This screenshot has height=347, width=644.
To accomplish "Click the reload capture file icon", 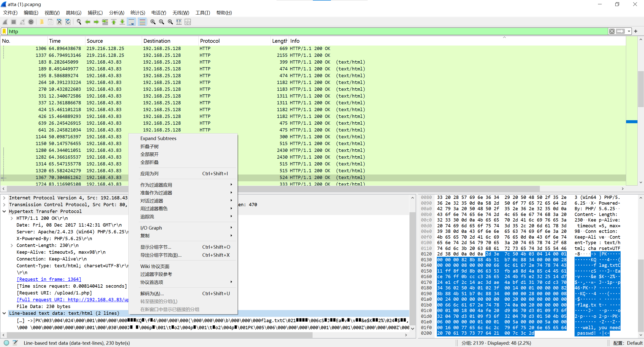I will pyautogui.click(x=68, y=22).
